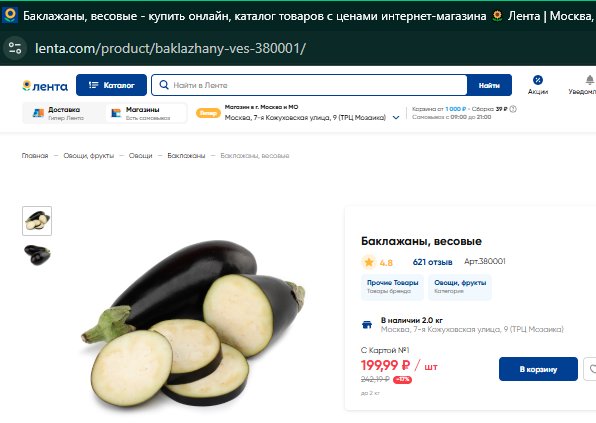
Task: Click the search magnifier icon
Action: click(x=164, y=85)
